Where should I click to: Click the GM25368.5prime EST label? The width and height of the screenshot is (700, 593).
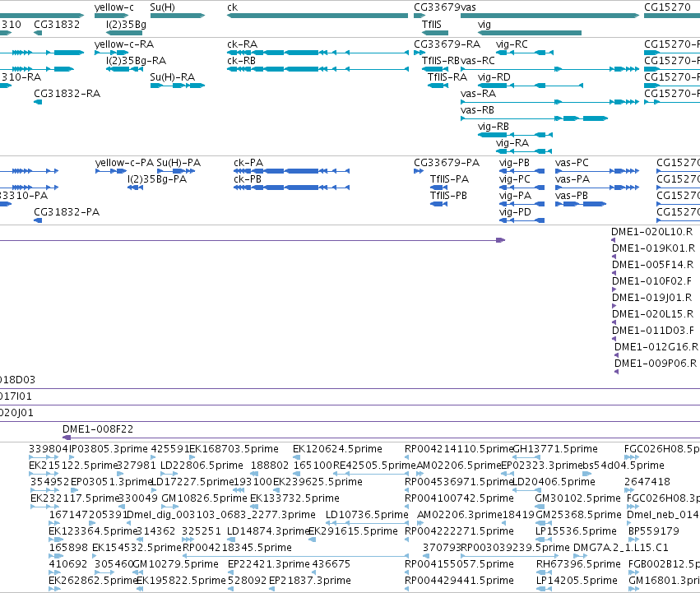pyautogui.click(x=578, y=516)
